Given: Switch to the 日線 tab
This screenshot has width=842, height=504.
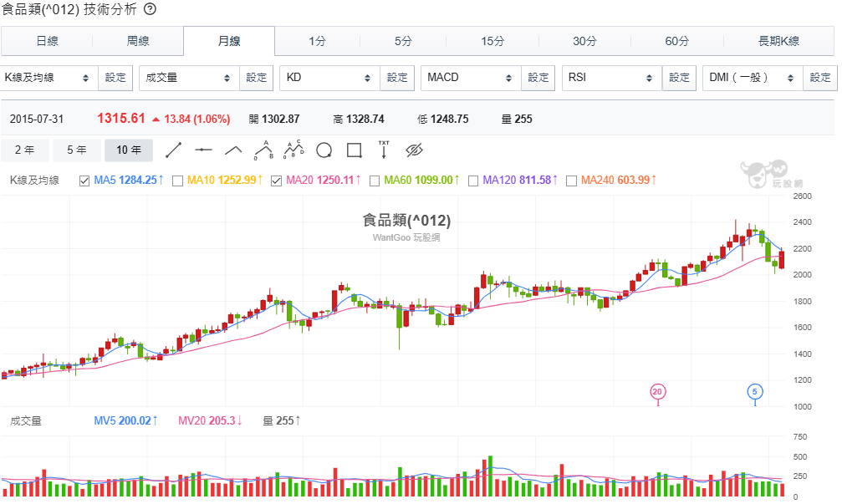Looking at the screenshot, I should (x=47, y=41).
